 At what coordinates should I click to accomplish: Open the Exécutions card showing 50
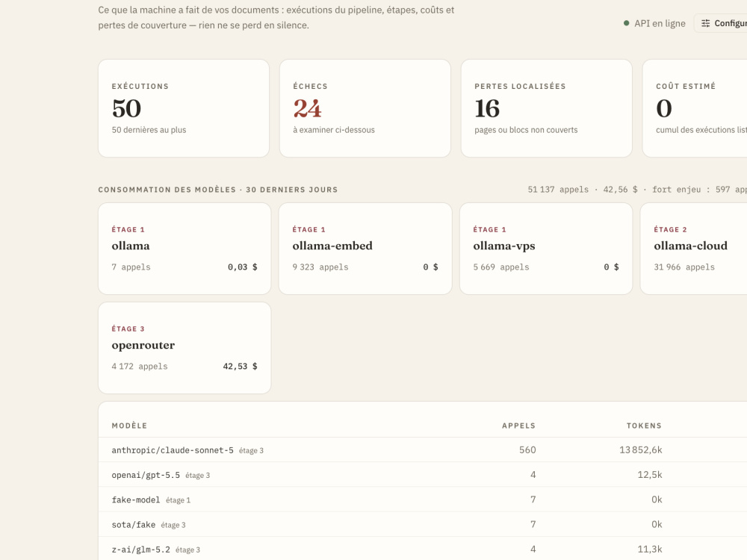pos(184,108)
